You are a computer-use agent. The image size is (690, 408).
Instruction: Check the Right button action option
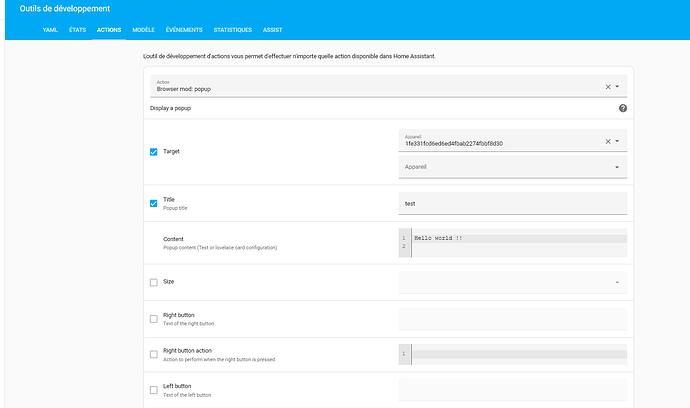coord(153,354)
